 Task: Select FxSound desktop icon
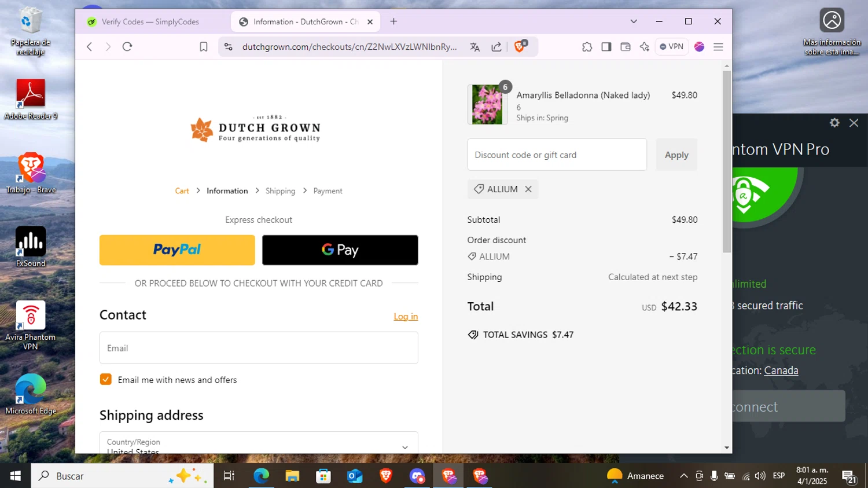[x=31, y=247]
